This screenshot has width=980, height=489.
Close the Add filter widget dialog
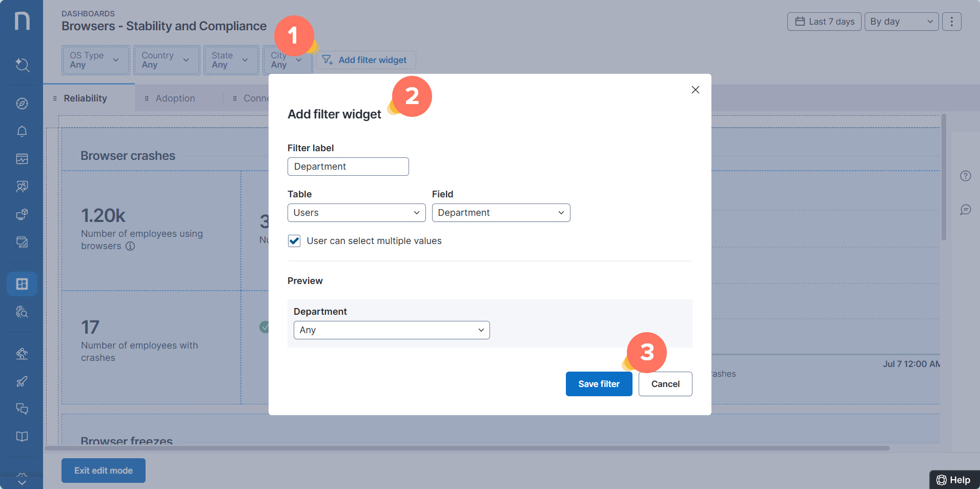(695, 90)
